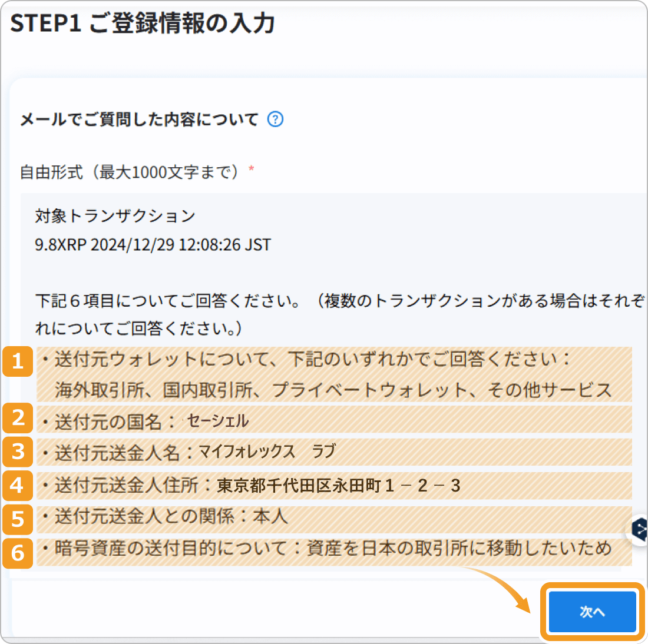648x644 pixels.
Task: Select the orange number 2 step marker
Action: (18, 419)
